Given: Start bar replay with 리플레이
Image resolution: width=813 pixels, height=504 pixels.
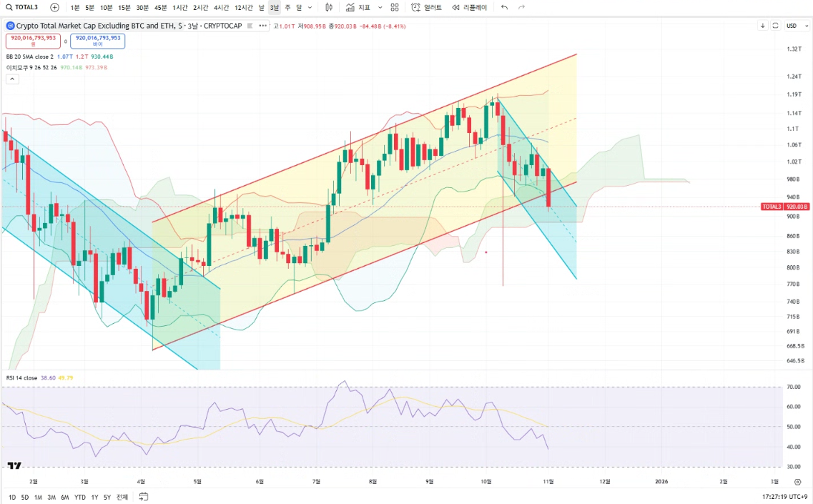Looking at the screenshot, I should pos(469,7).
